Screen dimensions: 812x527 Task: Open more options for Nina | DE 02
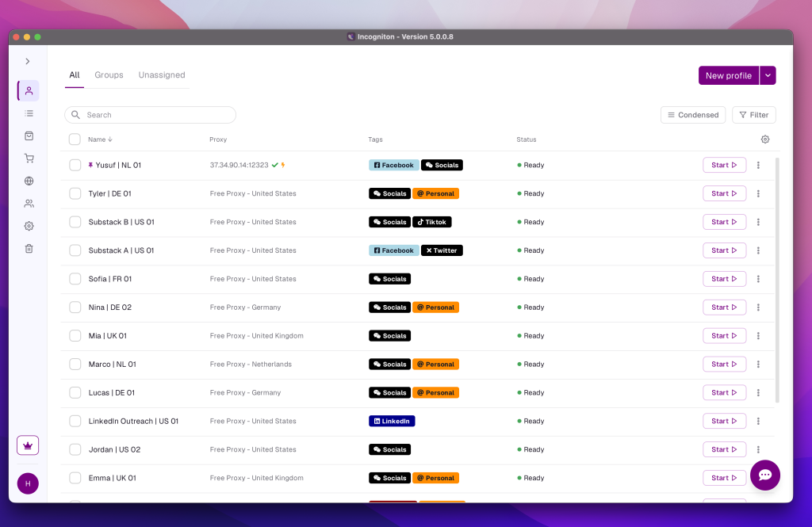coord(758,307)
